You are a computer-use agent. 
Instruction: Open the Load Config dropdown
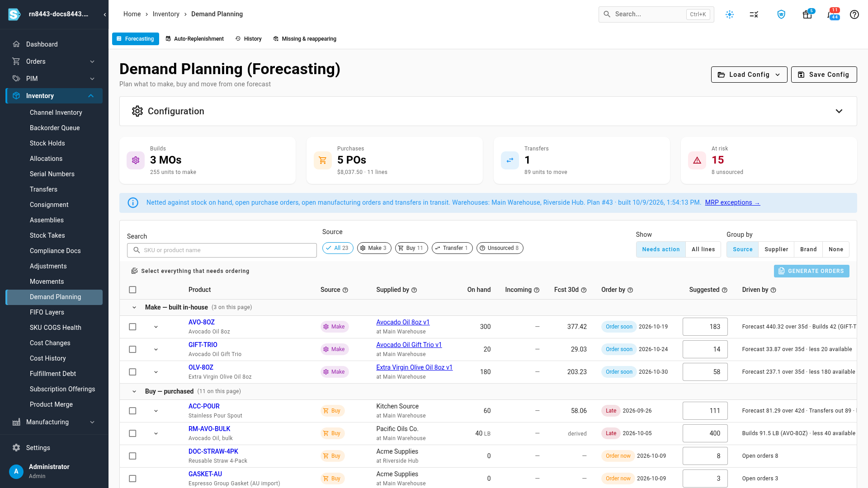tap(749, 75)
